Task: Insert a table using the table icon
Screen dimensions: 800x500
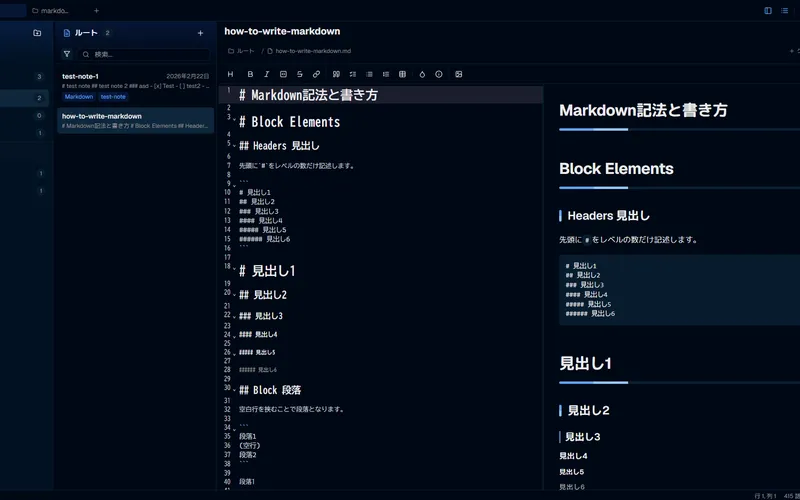Action: click(403, 74)
